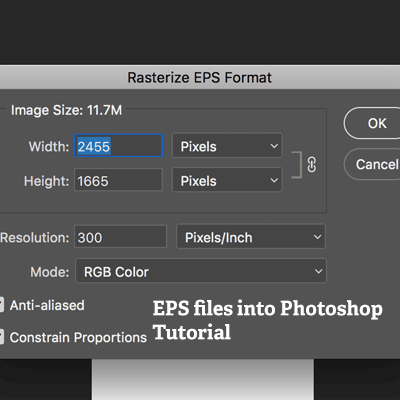
Task: Click the Mode: label
Action: pyautogui.click(x=50, y=272)
